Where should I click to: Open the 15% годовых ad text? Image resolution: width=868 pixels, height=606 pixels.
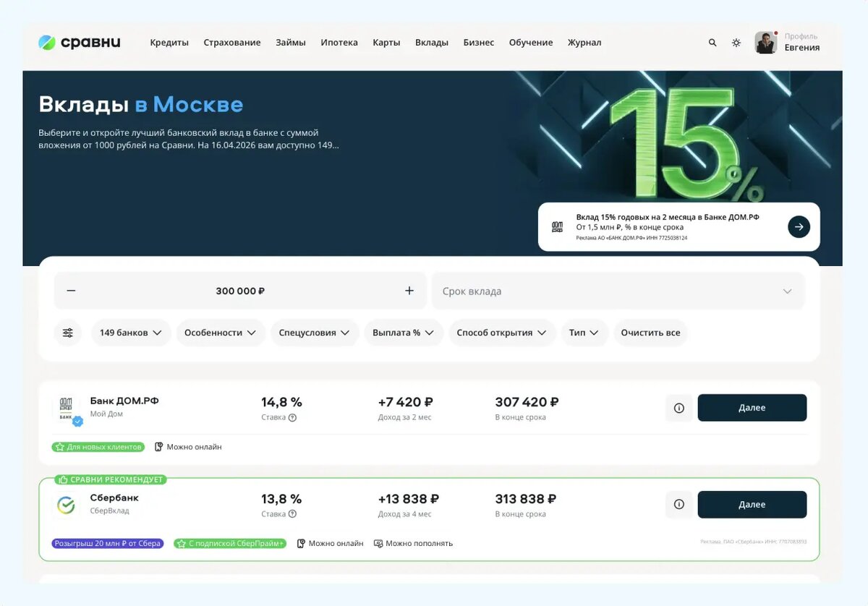pos(668,217)
